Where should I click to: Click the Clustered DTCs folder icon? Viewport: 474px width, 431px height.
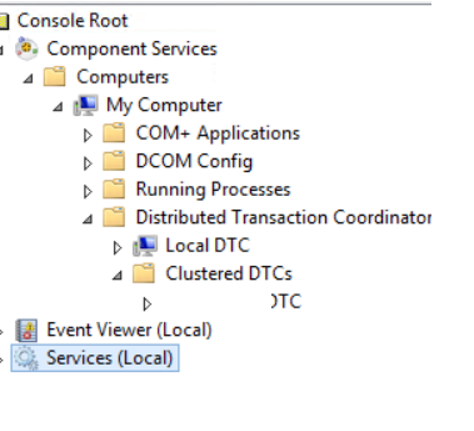(144, 273)
